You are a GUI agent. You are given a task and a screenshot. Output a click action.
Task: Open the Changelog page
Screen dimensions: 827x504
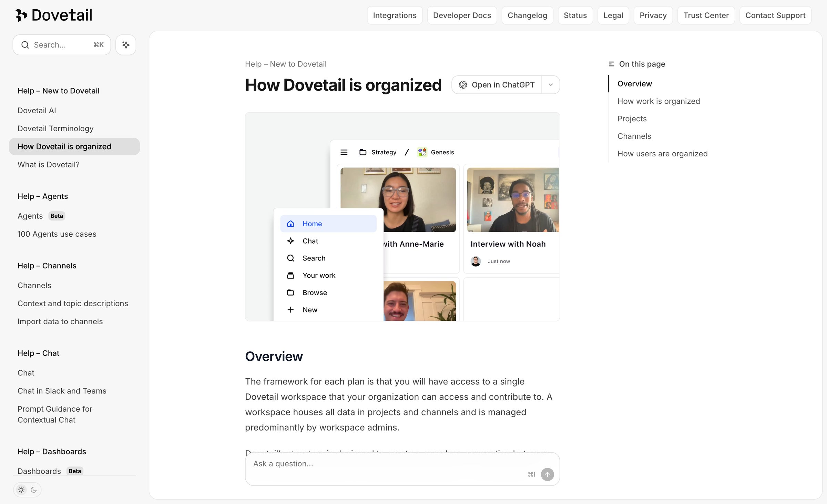tap(527, 16)
